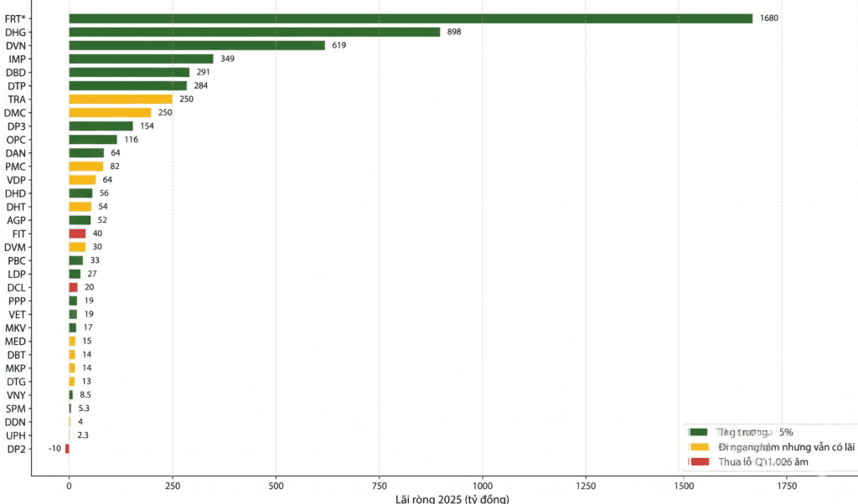Click the 1680 data label

point(769,18)
